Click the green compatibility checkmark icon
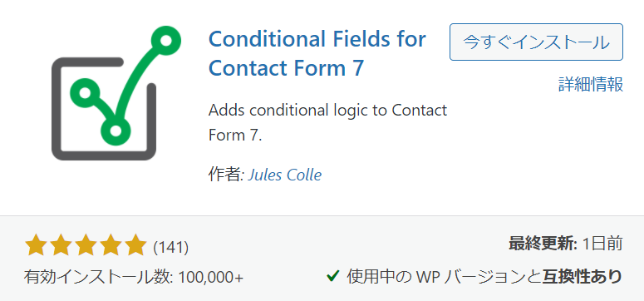 (332, 275)
